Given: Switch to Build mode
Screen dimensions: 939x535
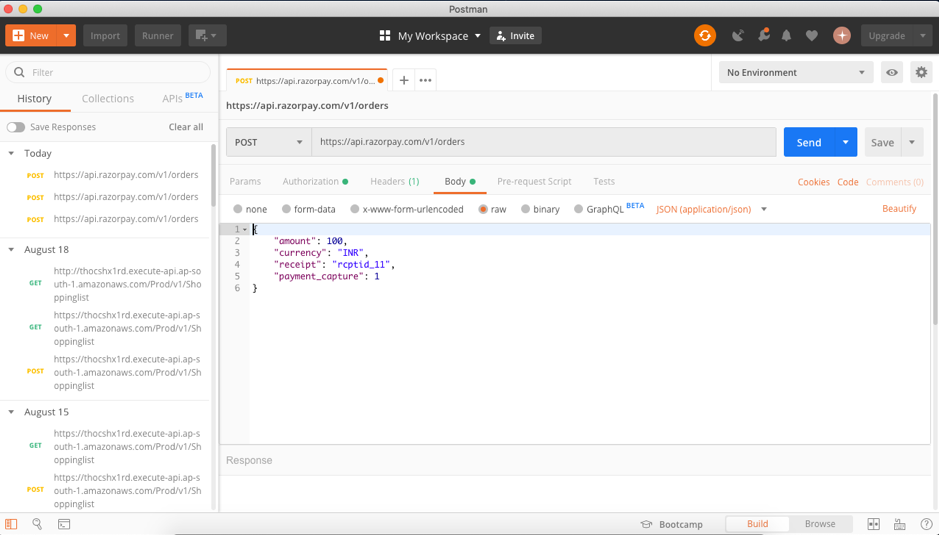Looking at the screenshot, I should [758, 524].
